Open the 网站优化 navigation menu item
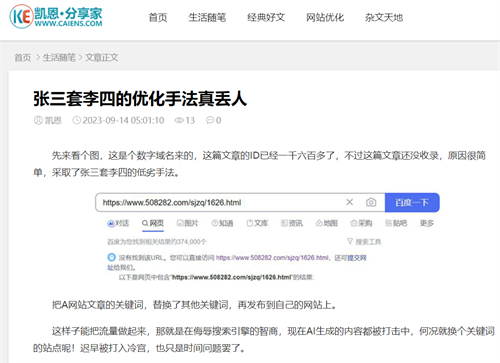Screen dimensions: 500x363 (325, 17)
